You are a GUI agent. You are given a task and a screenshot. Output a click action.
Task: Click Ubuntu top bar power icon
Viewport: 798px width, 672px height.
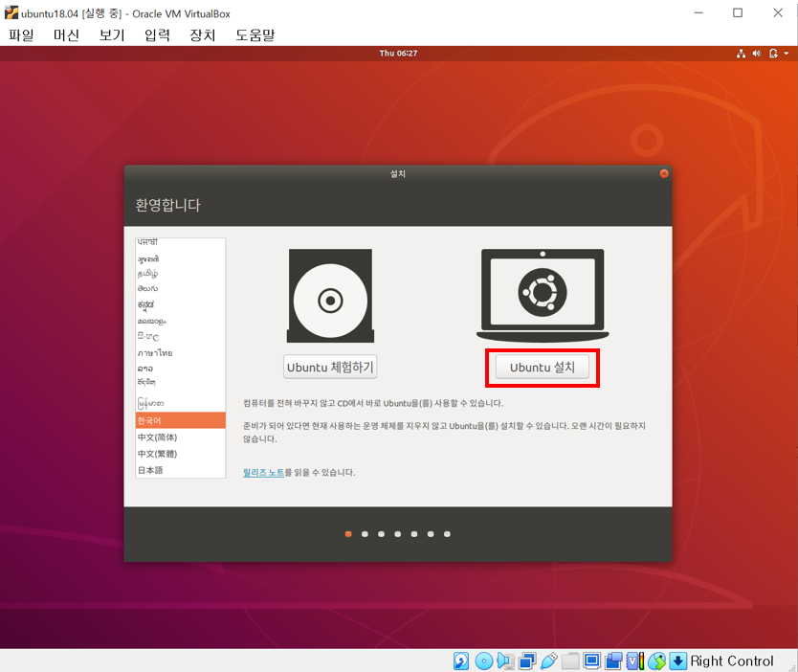[x=773, y=54]
